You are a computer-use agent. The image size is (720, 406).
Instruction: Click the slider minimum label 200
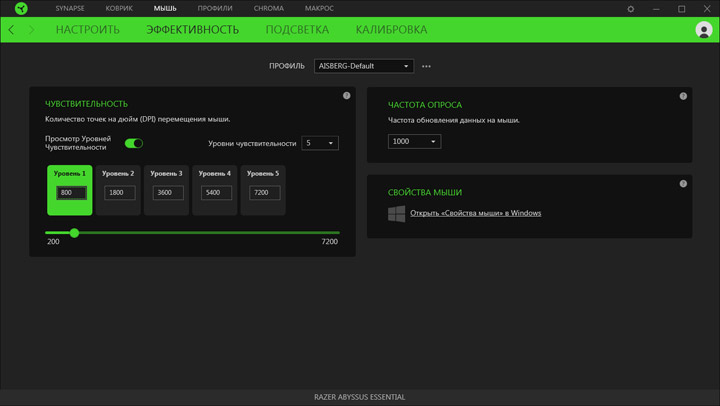tap(53, 242)
